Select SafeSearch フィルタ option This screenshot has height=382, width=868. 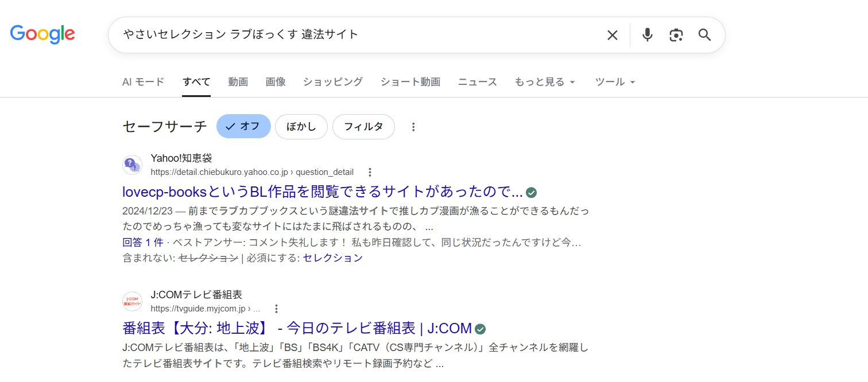click(363, 127)
